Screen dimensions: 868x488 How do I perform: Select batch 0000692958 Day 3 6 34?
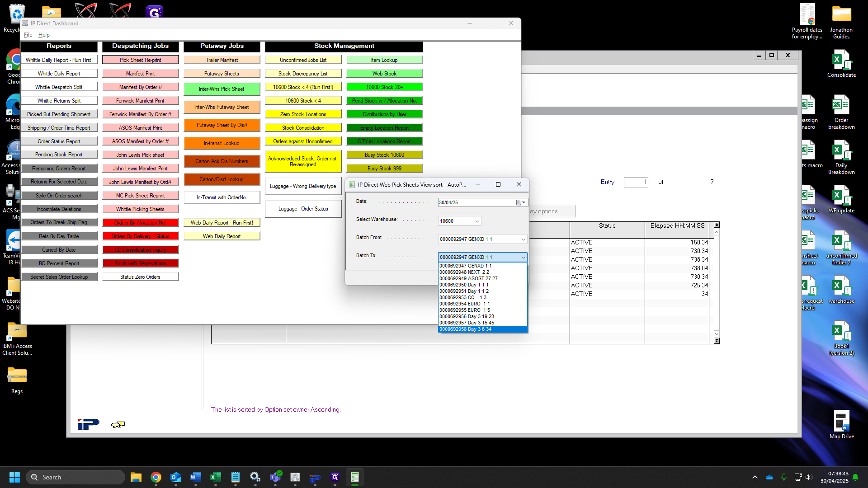click(x=482, y=329)
